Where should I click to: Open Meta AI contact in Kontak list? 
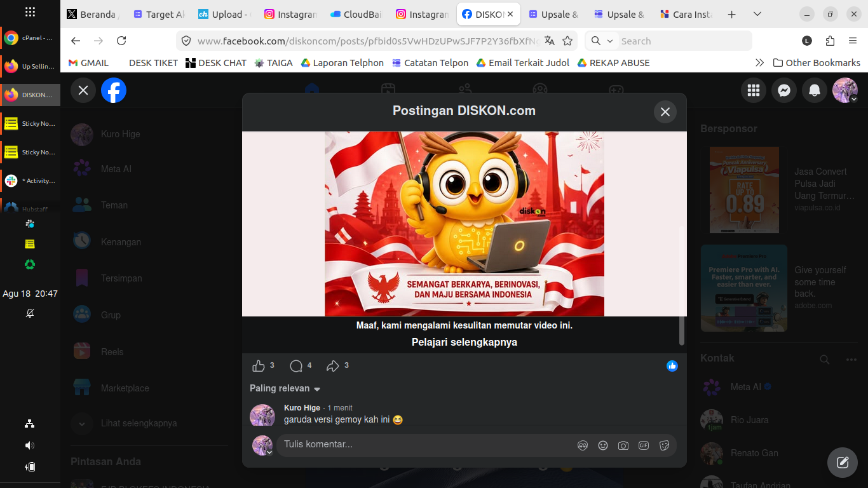click(778, 387)
